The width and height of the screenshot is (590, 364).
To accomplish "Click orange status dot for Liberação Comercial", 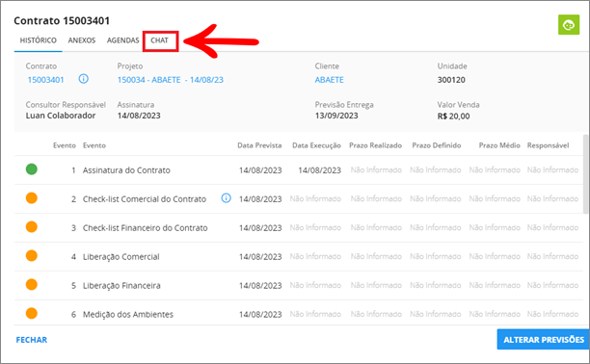I will (32, 256).
